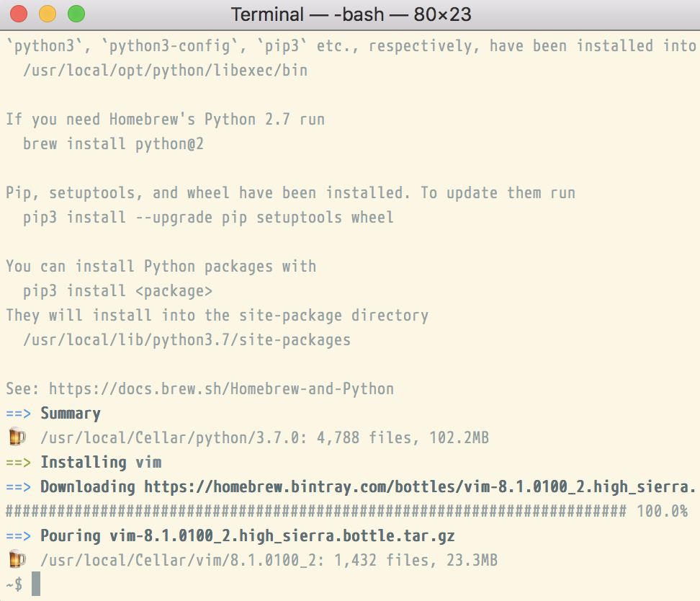Click the green arrow before Installing vim
The height and width of the screenshot is (601, 700).
click(x=19, y=463)
